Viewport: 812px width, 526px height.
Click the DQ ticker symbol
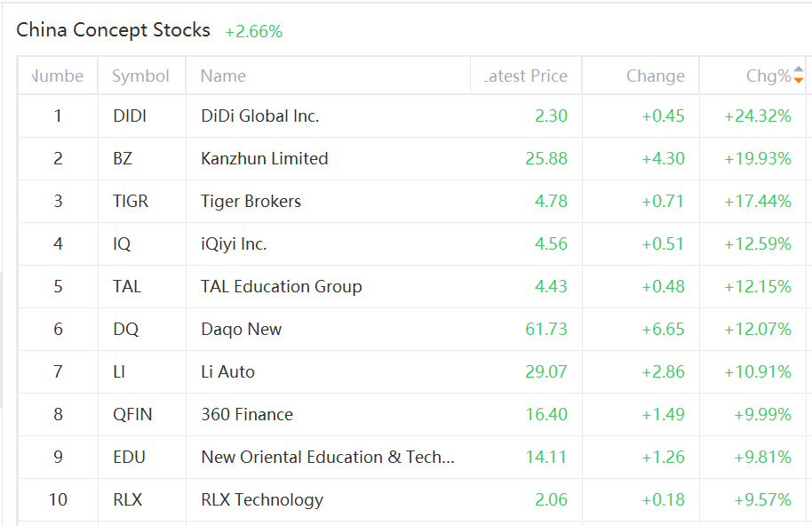[x=126, y=329]
